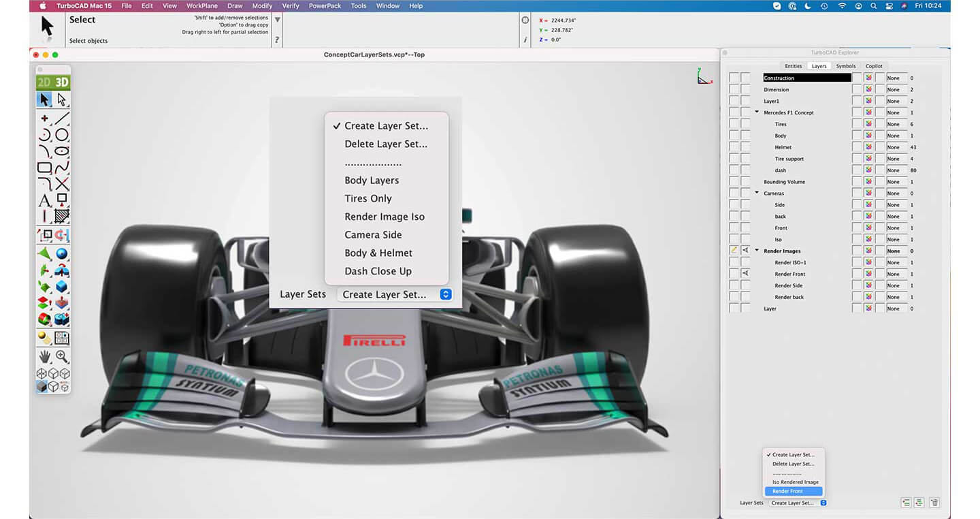Open color picker for Render Side layer

868,285
